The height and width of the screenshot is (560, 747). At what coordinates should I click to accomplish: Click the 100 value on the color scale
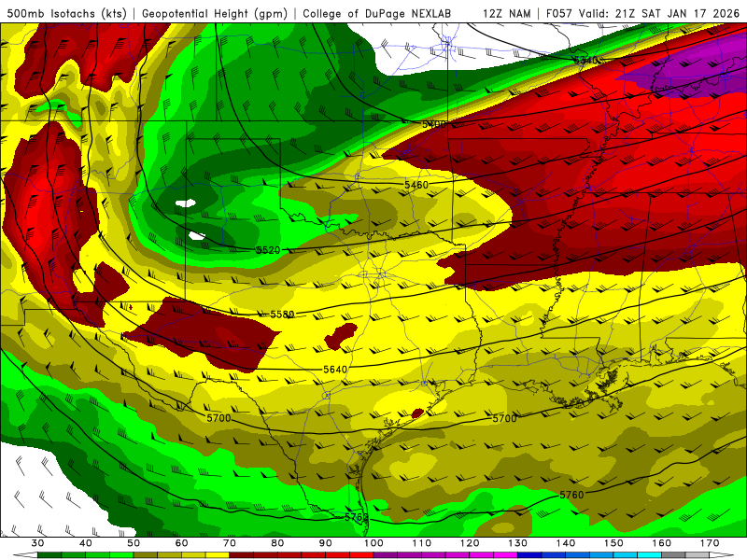[x=373, y=543]
